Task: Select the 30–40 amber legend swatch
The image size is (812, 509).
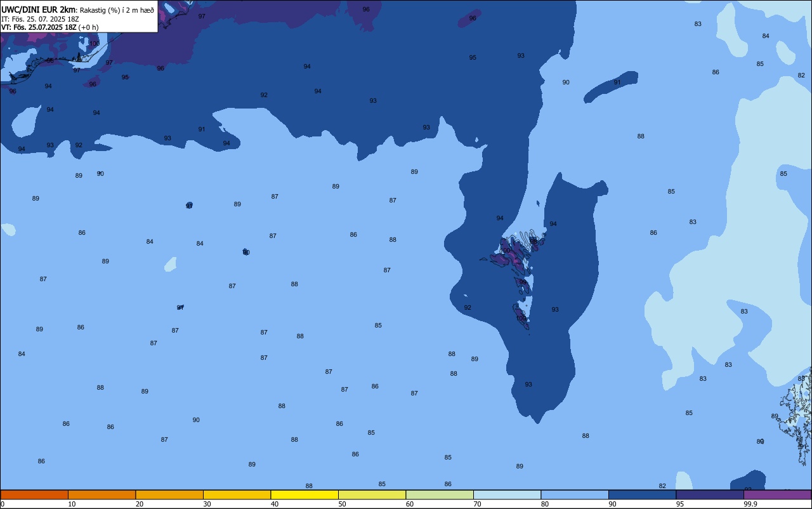Action: [x=237, y=494]
